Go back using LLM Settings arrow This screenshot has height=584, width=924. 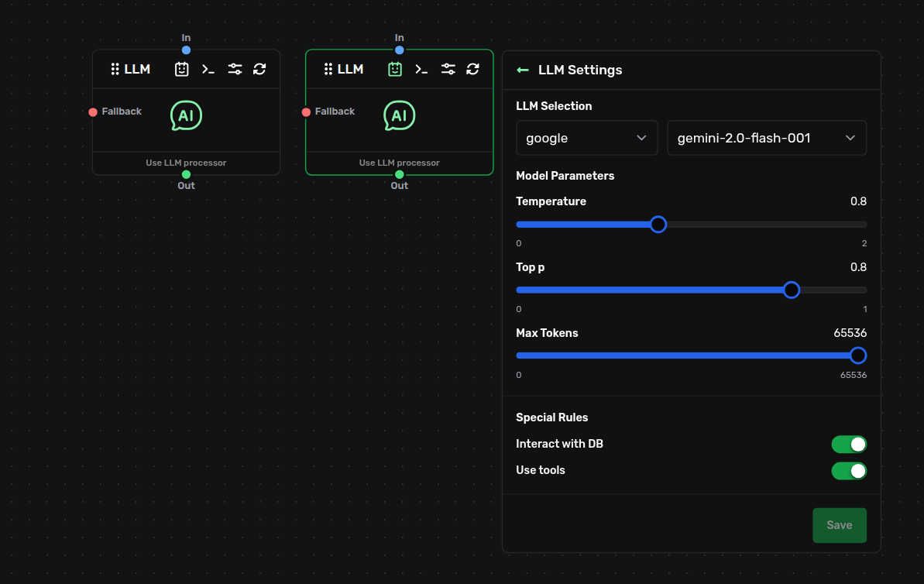click(523, 70)
